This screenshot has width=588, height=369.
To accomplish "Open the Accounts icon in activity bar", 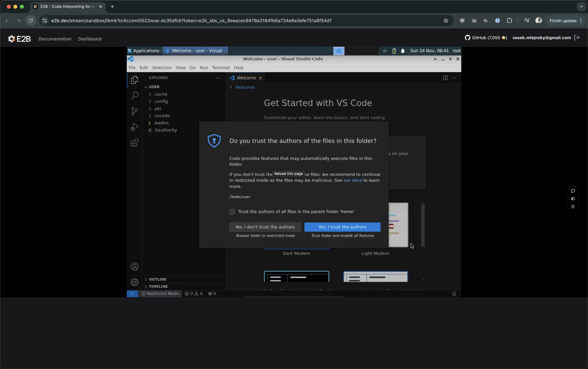I will coord(134,267).
